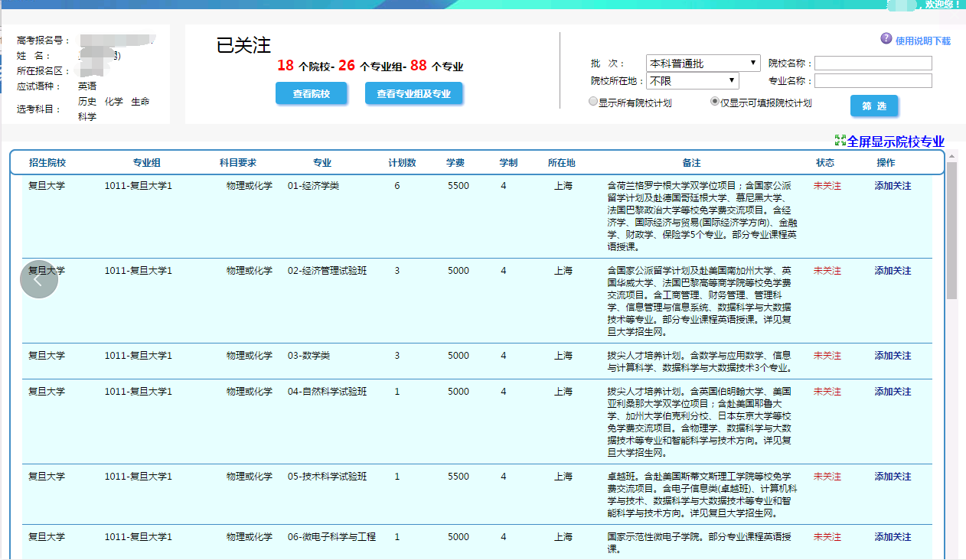Focus the 专业名称 text box

(x=873, y=80)
